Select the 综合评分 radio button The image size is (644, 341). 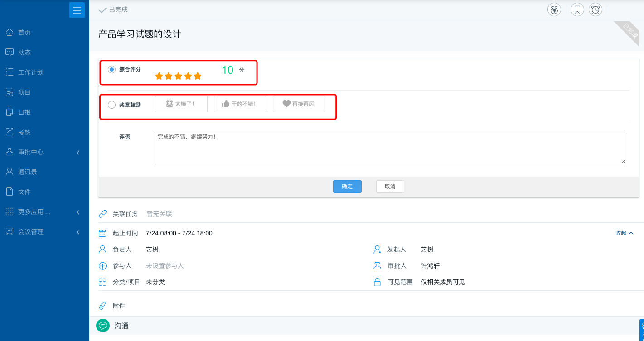click(111, 69)
